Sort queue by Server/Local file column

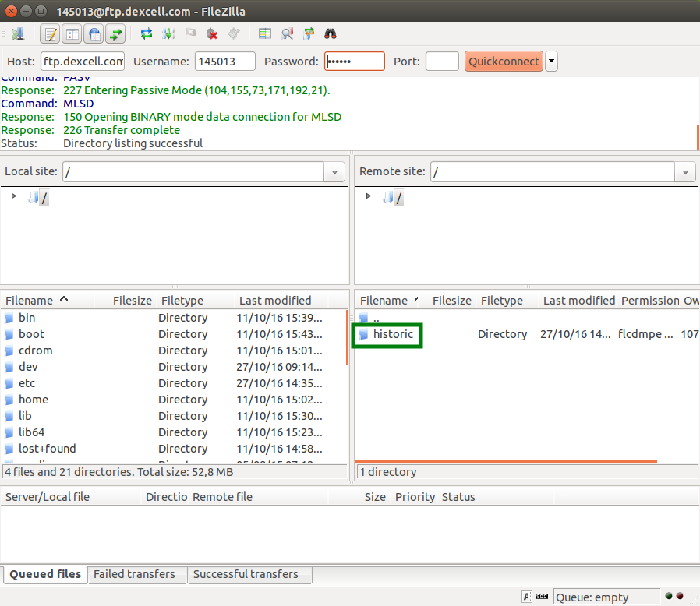click(70, 497)
